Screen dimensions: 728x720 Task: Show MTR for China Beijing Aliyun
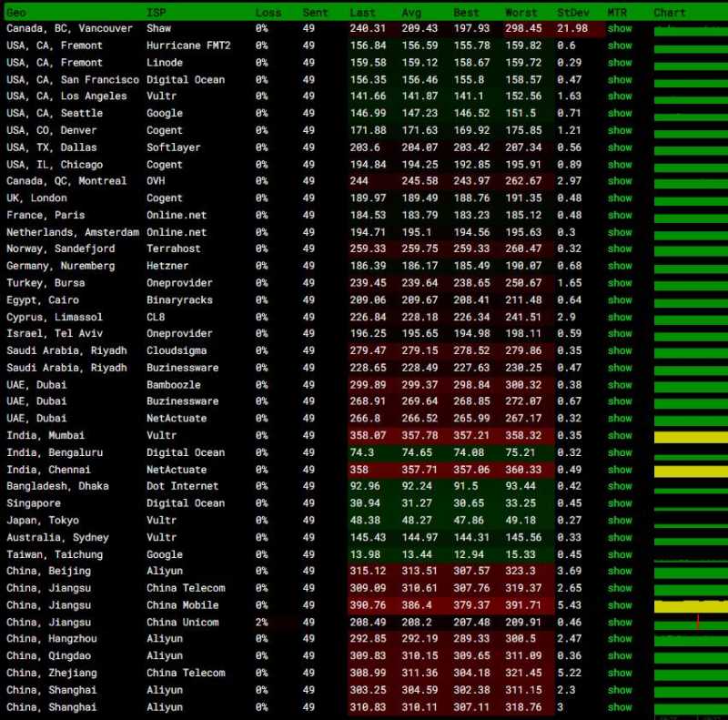click(620, 571)
